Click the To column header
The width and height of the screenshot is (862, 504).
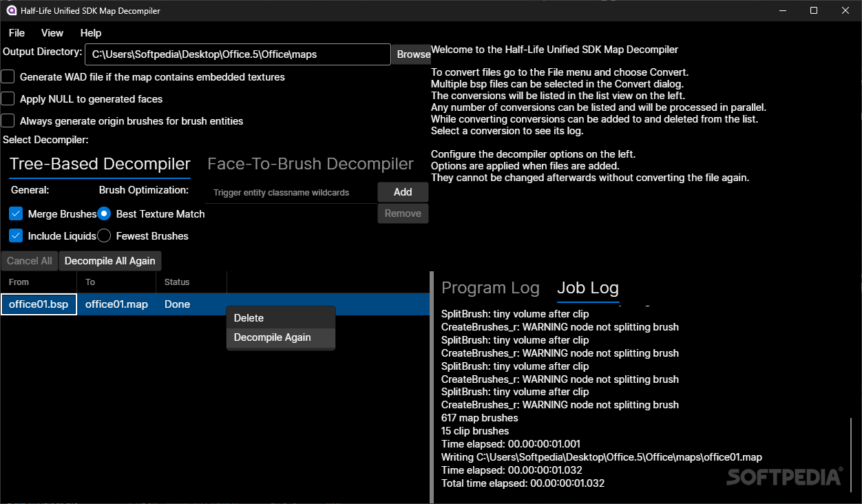coord(116,282)
